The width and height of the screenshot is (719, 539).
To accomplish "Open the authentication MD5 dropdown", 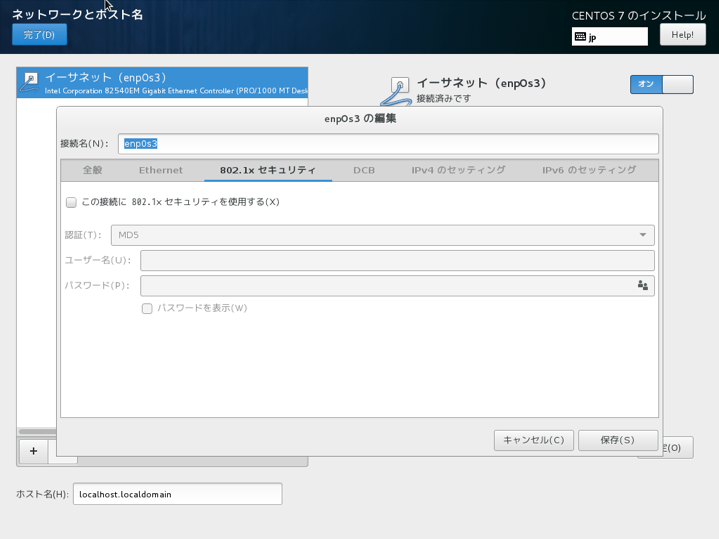I will 382,235.
